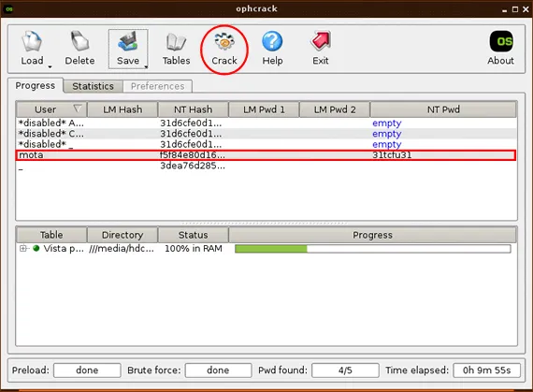Switch to the Progress tab
The height and width of the screenshot is (392, 533).
(36, 86)
